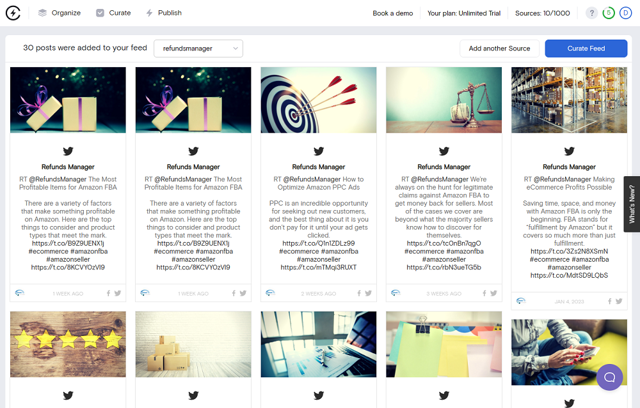
Task: Follow the Book a demo link
Action: click(393, 13)
